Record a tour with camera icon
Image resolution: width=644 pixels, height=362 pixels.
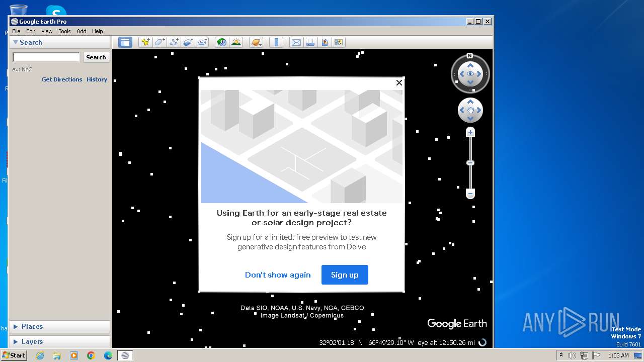(x=202, y=42)
